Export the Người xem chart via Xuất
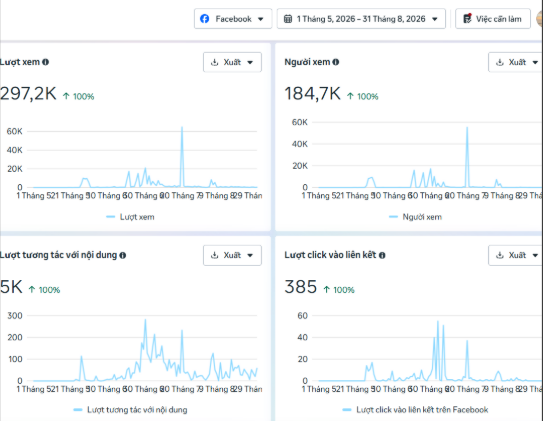 pos(515,62)
